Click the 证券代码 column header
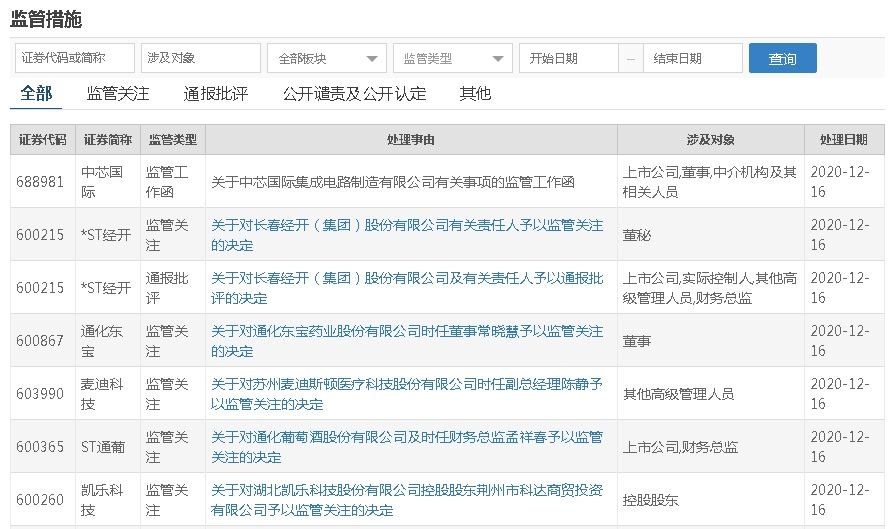 coord(43,140)
